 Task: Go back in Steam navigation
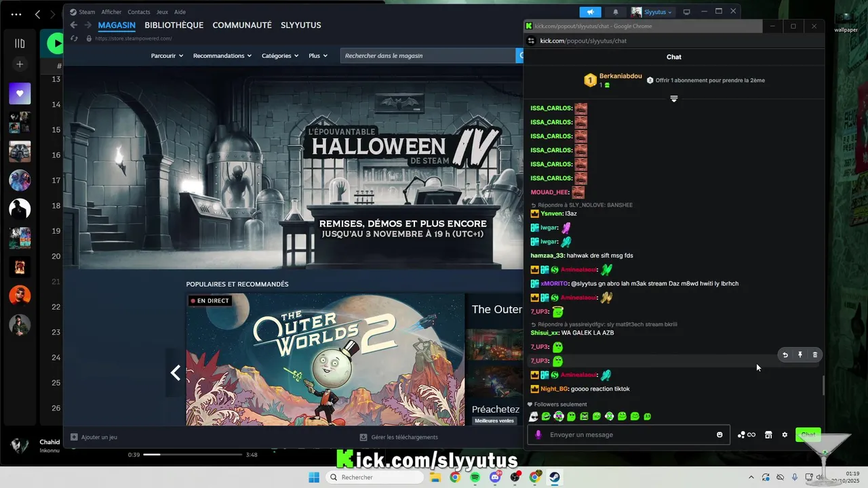pos(74,25)
